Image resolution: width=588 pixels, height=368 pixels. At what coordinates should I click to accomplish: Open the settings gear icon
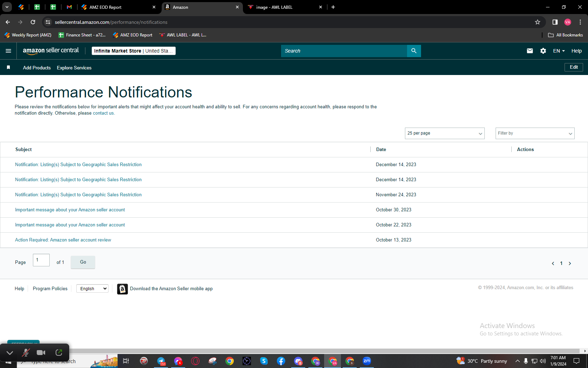tap(543, 51)
